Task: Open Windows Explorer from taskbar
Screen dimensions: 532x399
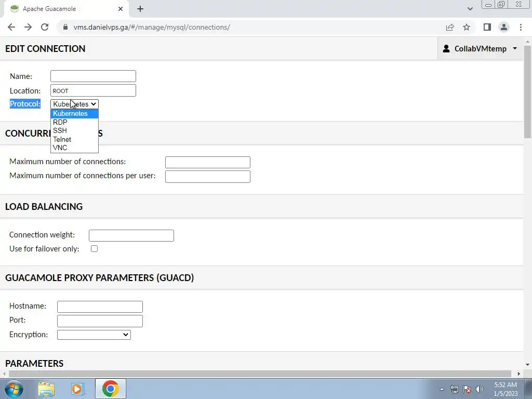Action: click(x=46, y=389)
